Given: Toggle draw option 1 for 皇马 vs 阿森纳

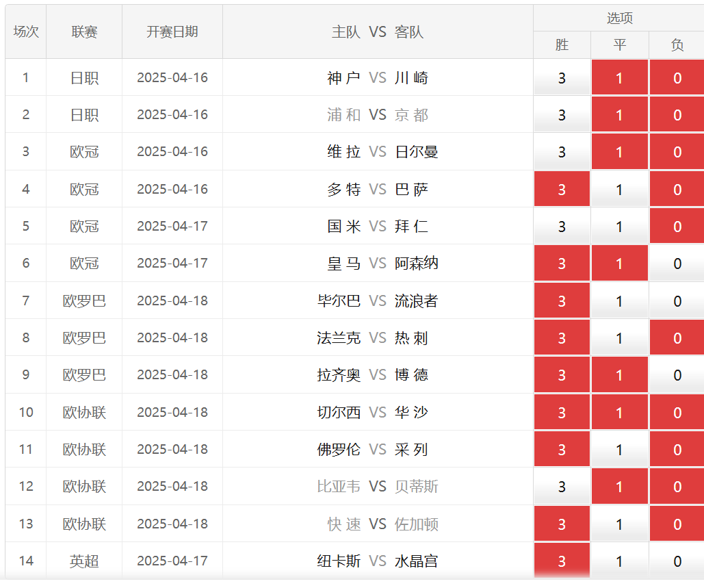Looking at the screenshot, I should (x=620, y=264).
